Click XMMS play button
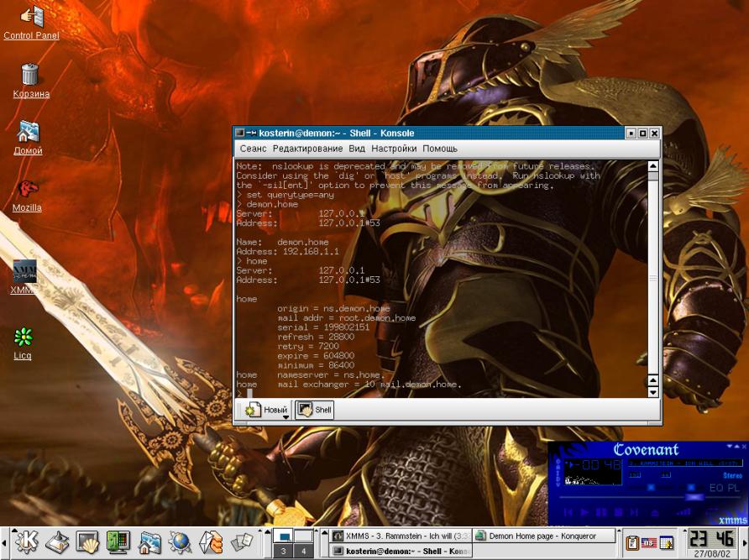 [584, 512]
